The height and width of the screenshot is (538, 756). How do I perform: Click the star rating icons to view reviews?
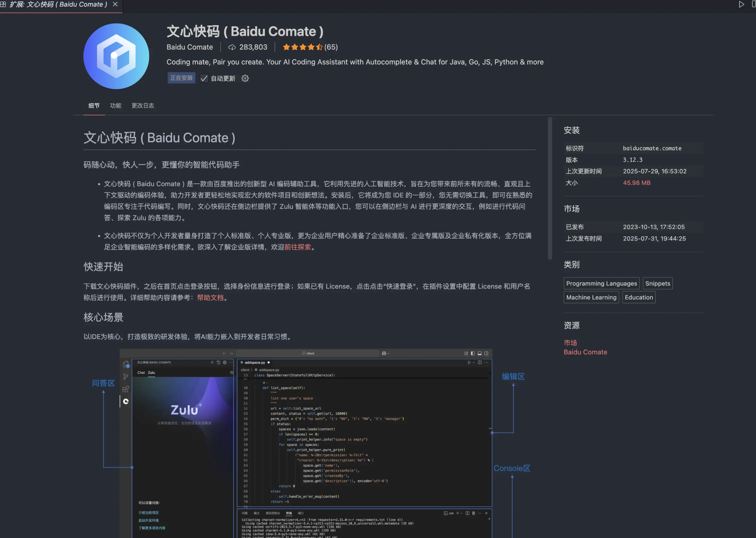point(302,47)
